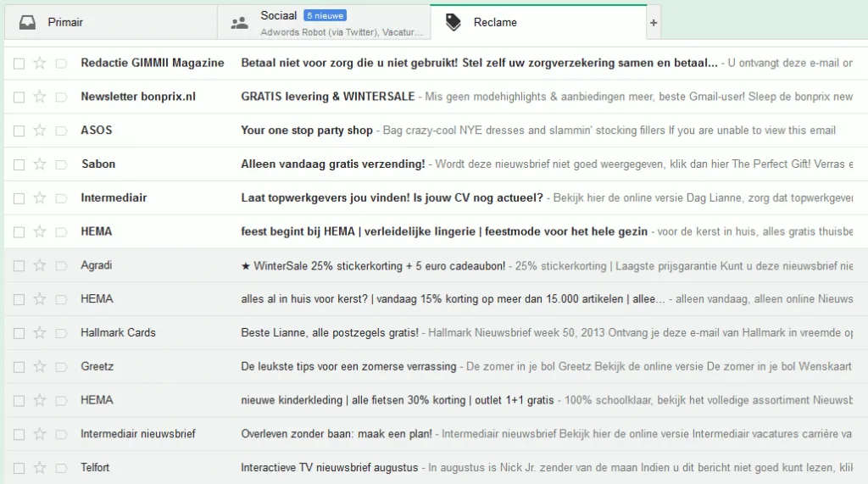Star the HEMA nieuwe kinderkleding email

39,400
